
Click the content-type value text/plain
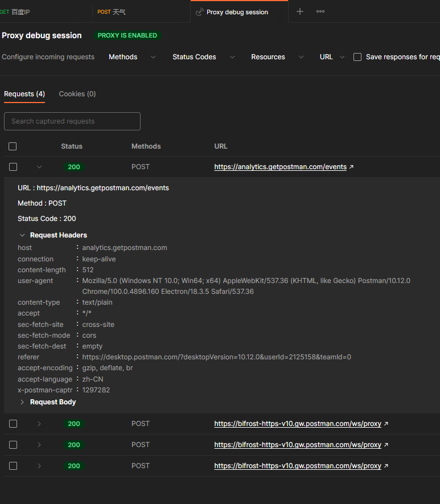coord(97,302)
